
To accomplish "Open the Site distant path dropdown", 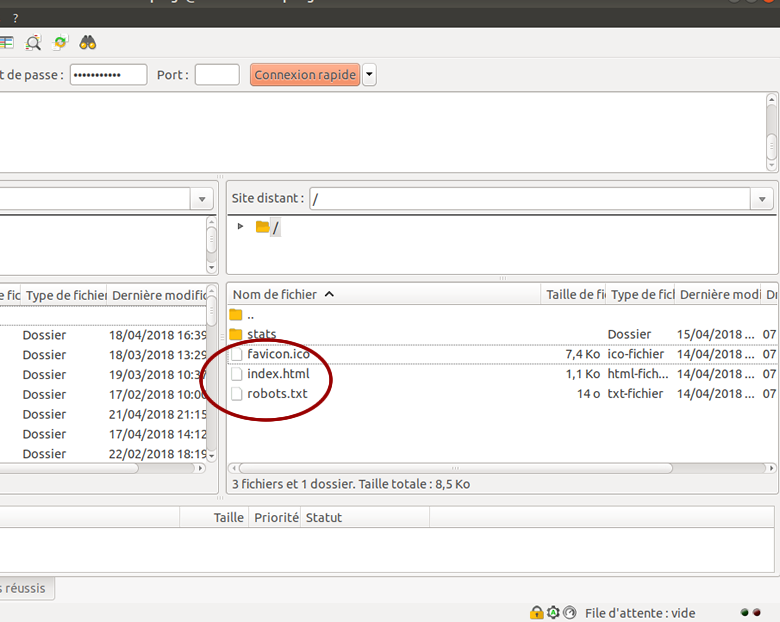I will click(762, 199).
